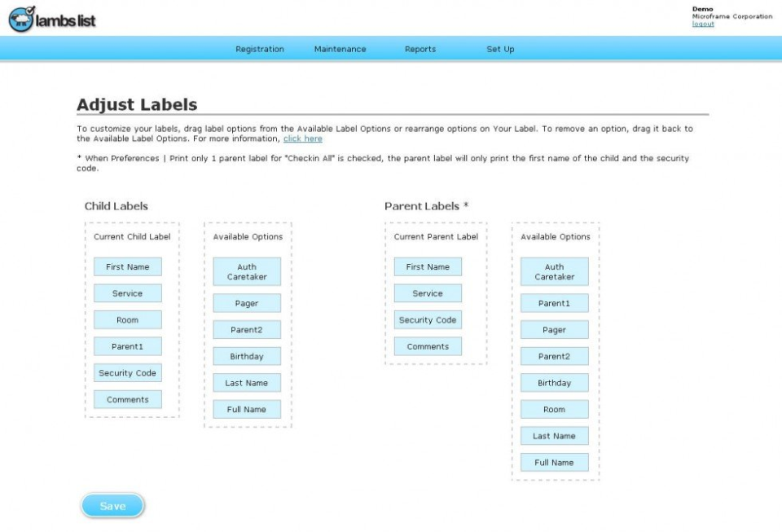Select Parent1 in Current Child Label
782x532 pixels.
[x=127, y=345]
